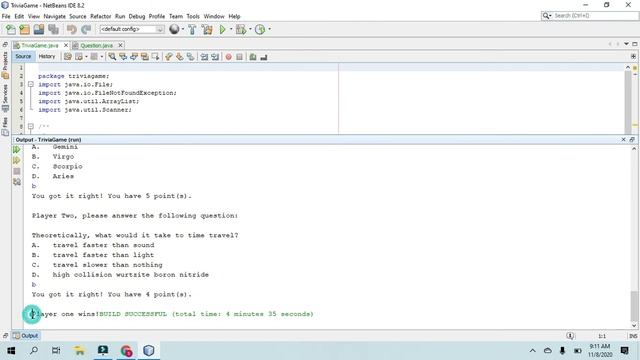Open the Source menu
This screenshot has height=360, width=640.
coord(78,16)
